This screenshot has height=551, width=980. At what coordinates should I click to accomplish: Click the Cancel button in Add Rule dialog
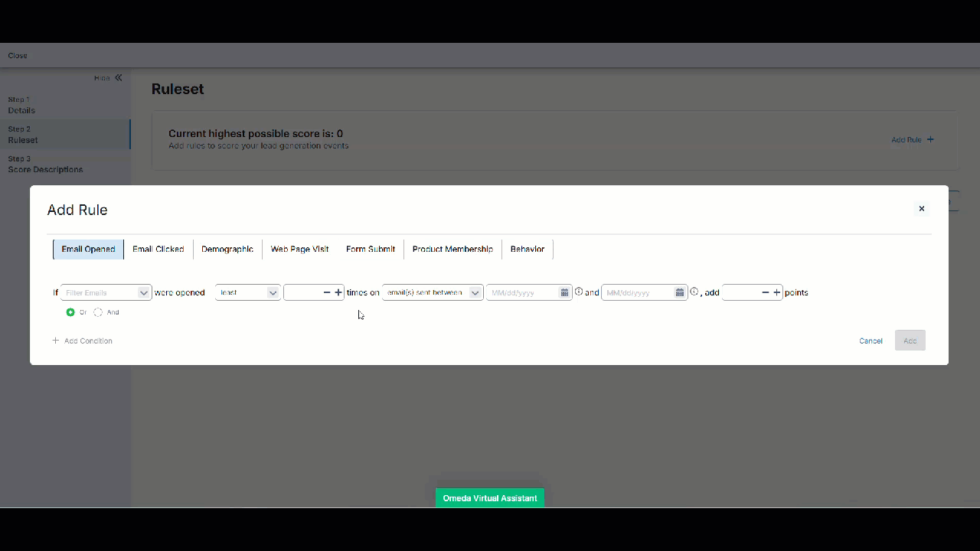[871, 341]
